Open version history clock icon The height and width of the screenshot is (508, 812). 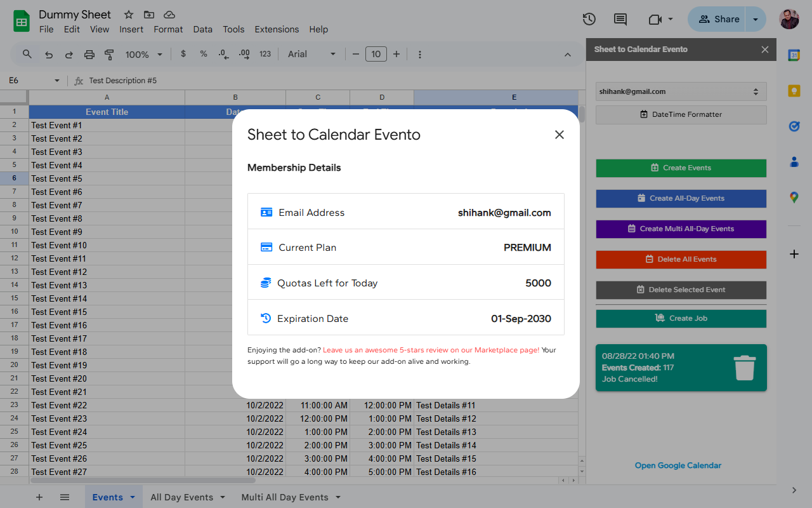589,19
